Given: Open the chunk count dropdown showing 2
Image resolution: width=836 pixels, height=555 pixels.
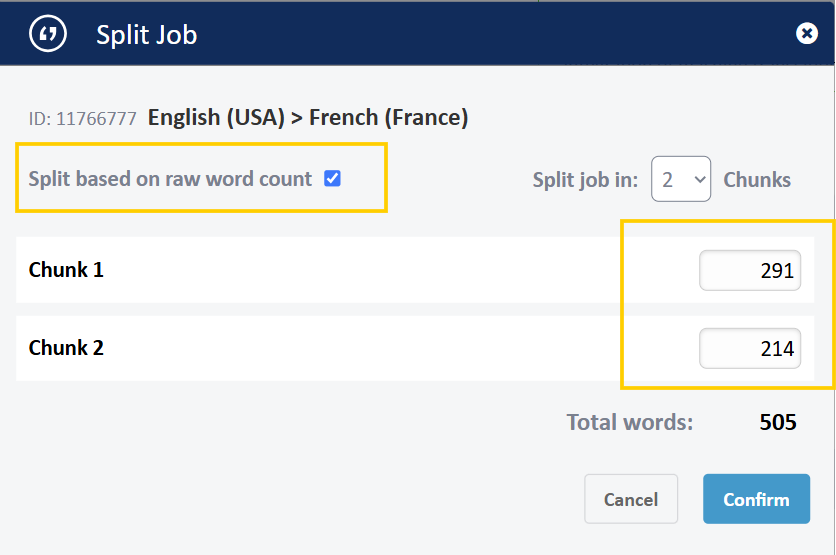Looking at the screenshot, I should pyautogui.click(x=680, y=180).
